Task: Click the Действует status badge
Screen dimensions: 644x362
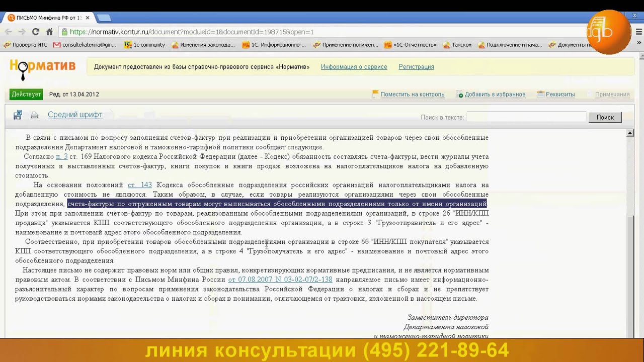Action: [x=26, y=95]
